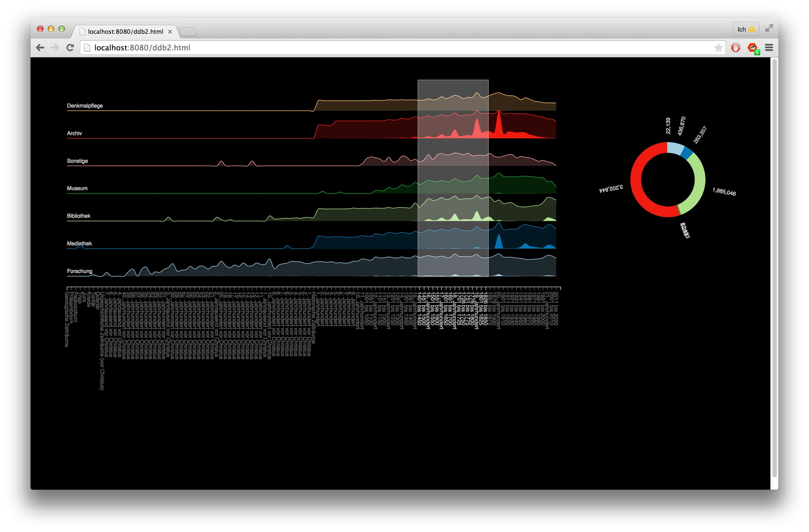Click the Mediathek row label
The image size is (809, 532).
[x=79, y=243]
